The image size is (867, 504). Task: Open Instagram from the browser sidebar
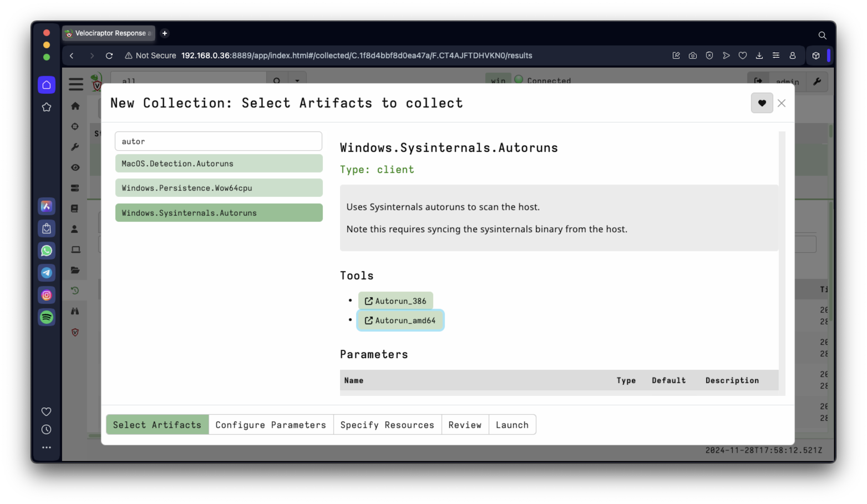47,295
